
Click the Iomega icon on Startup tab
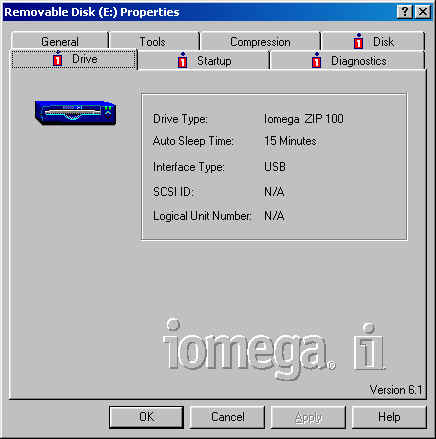pyautogui.click(x=182, y=60)
